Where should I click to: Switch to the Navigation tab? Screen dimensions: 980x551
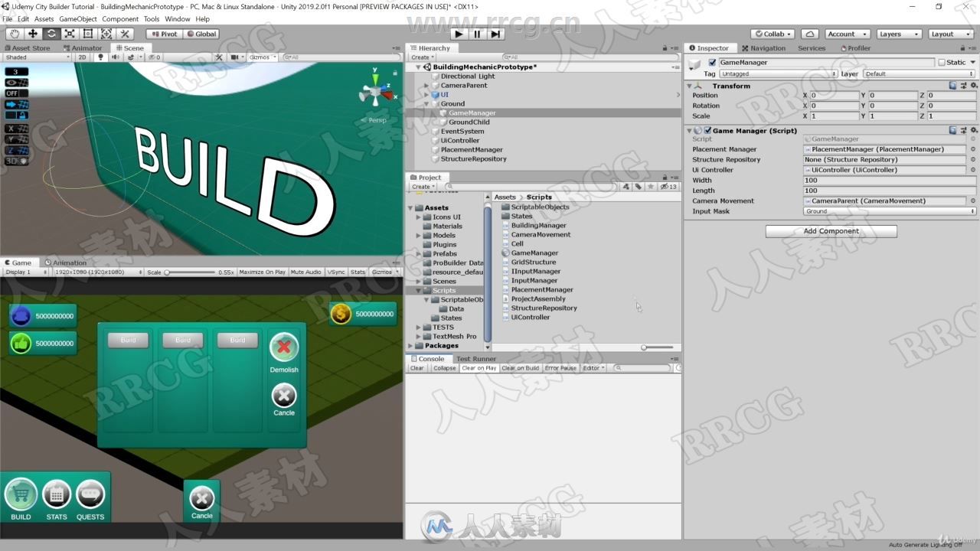764,48
